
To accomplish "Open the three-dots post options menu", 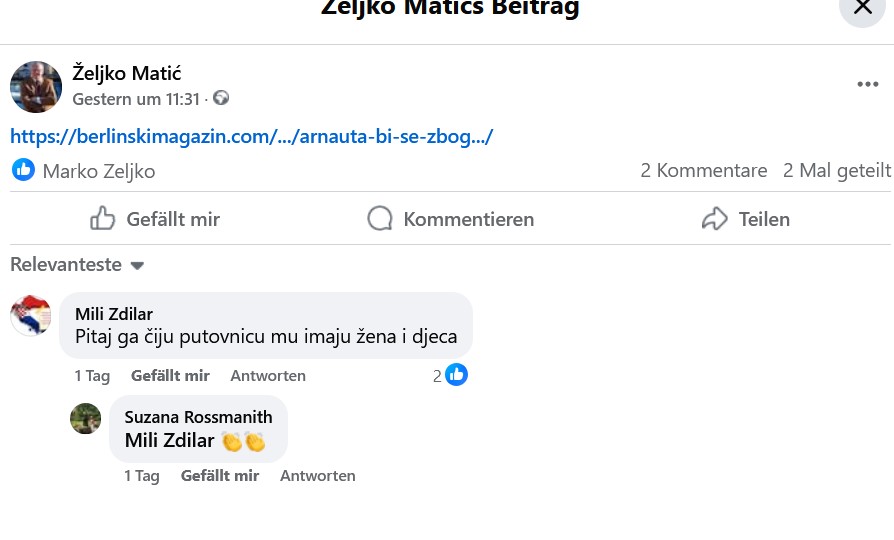I will pyautogui.click(x=867, y=85).
